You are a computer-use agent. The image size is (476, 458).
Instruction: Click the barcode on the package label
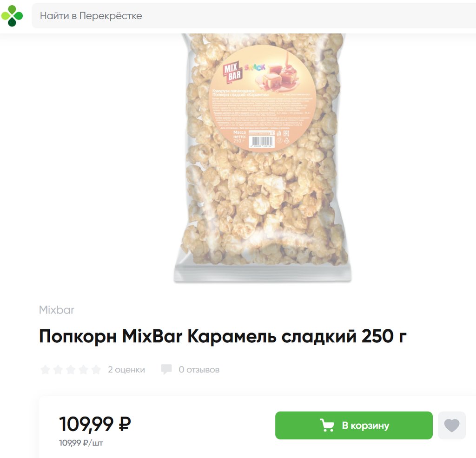pos(262,142)
